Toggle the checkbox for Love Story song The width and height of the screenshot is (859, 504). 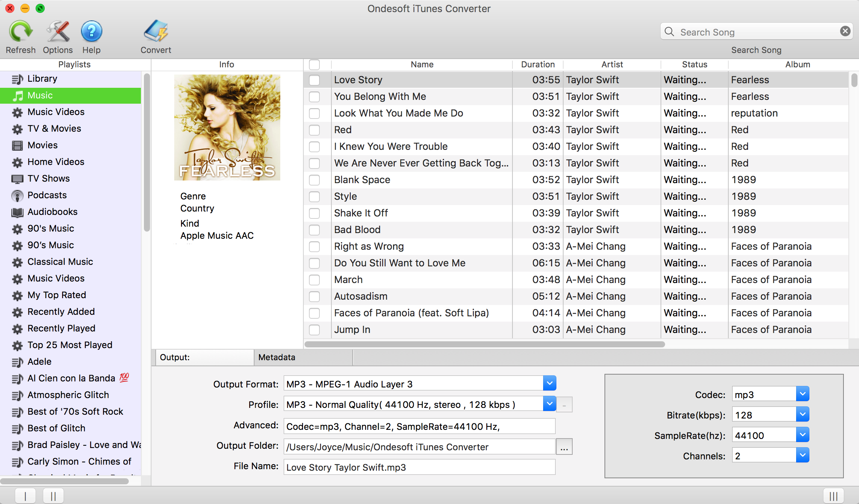pyautogui.click(x=314, y=80)
